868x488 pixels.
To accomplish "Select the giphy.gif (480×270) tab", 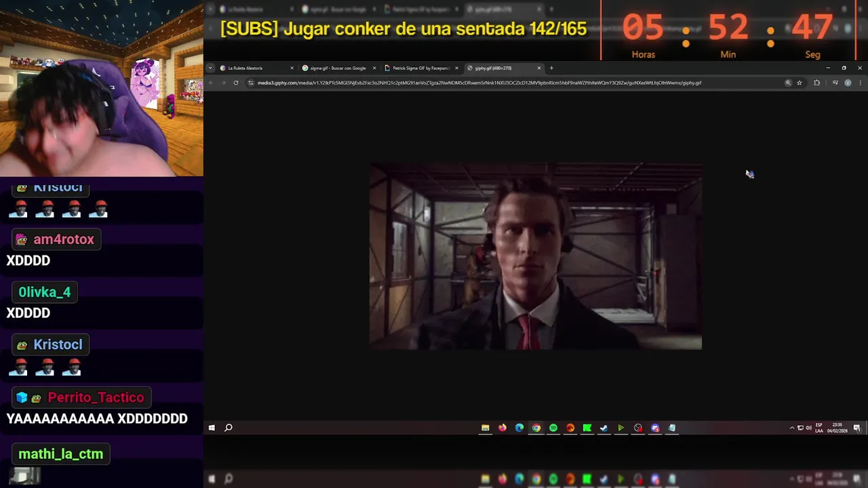I will click(503, 68).
